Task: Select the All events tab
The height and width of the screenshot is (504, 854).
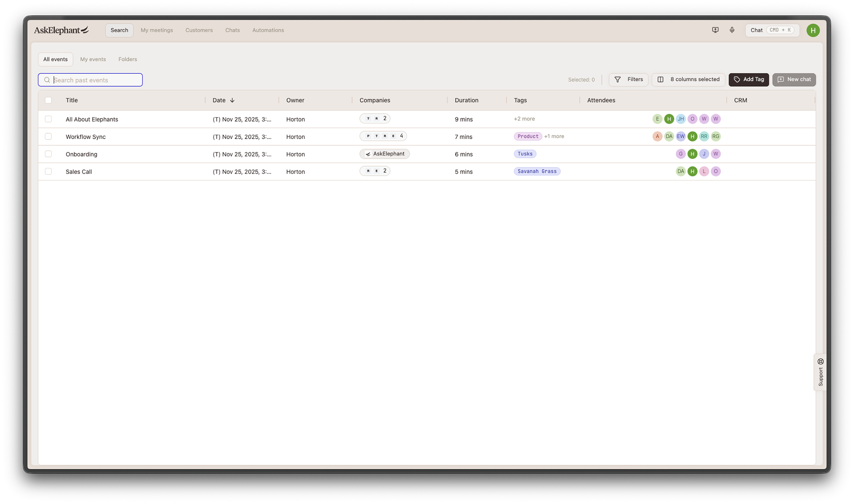Action: [x=56, y=59]
